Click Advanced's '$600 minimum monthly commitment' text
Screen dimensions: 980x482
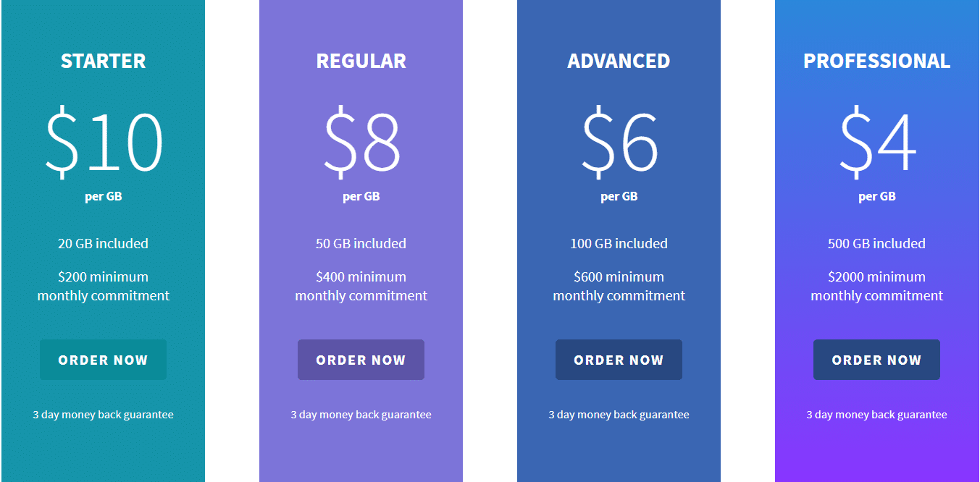click(619, 286)
